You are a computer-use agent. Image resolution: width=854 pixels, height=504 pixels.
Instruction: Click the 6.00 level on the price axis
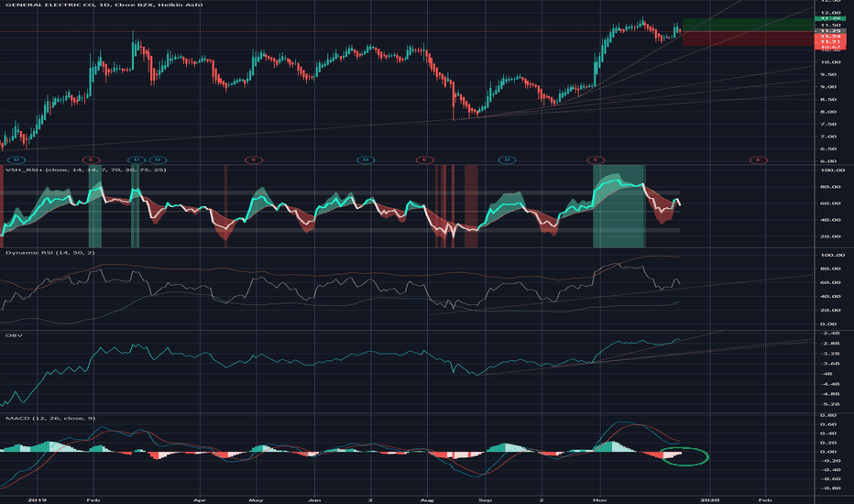click(x=828, y=161)
